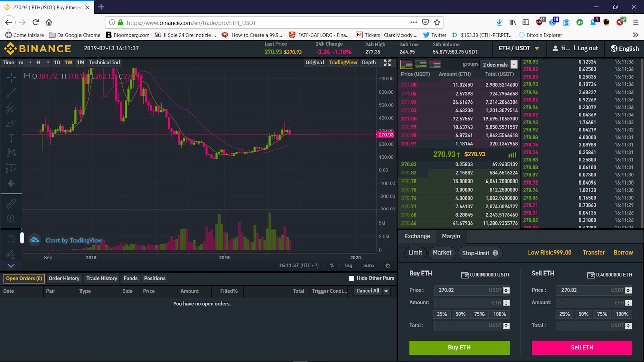Image resolution: width=644 pixels, height=362 pixels.
Task: Open the minutes interval dropdown
Action: click(x=24, y=63)
